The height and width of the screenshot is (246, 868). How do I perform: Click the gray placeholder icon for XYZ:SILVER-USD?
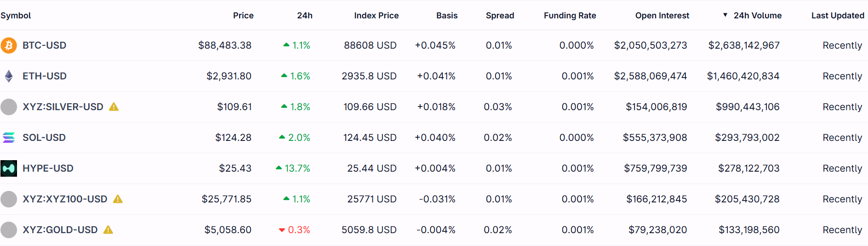(x=9, y=107)
